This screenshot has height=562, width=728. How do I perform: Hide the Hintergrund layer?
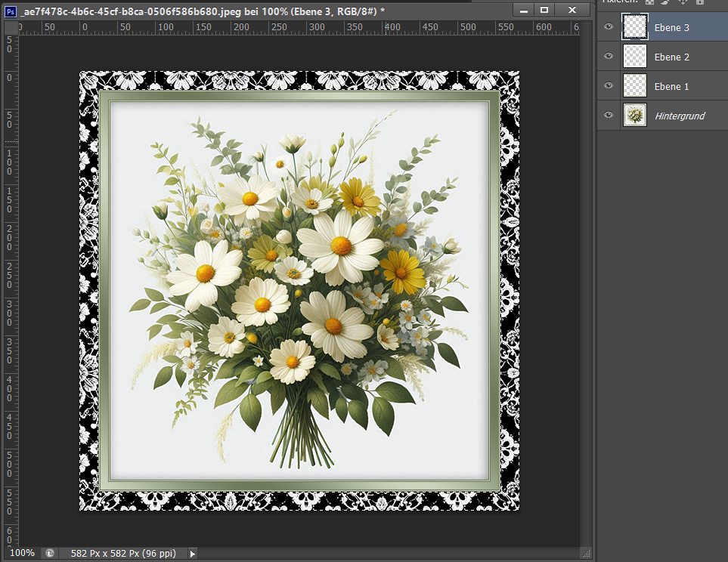609,115
